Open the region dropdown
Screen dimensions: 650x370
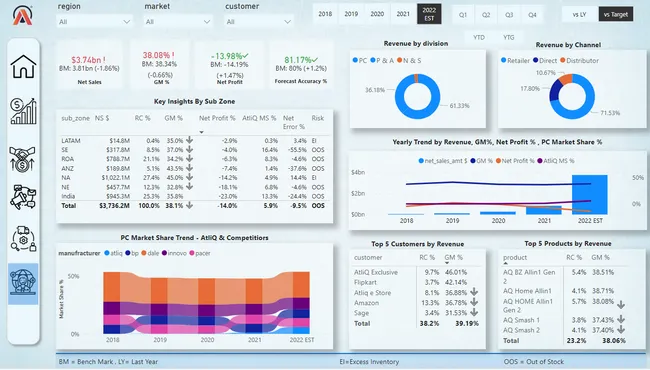coord(94,22)
